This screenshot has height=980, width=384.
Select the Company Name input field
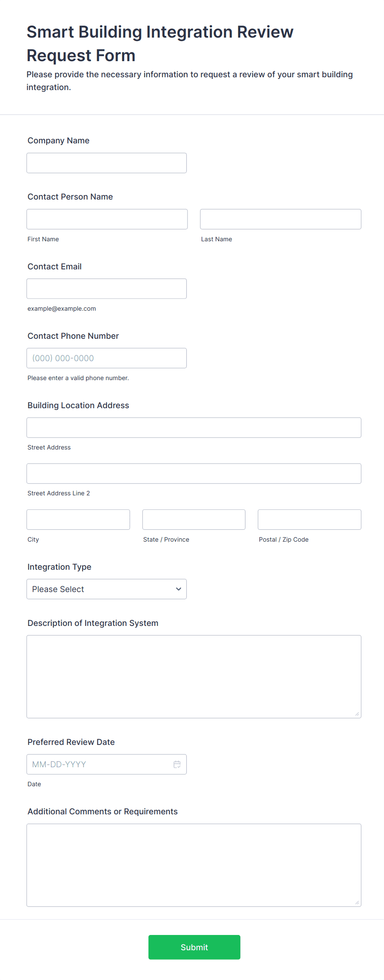[x=106, y=163]
